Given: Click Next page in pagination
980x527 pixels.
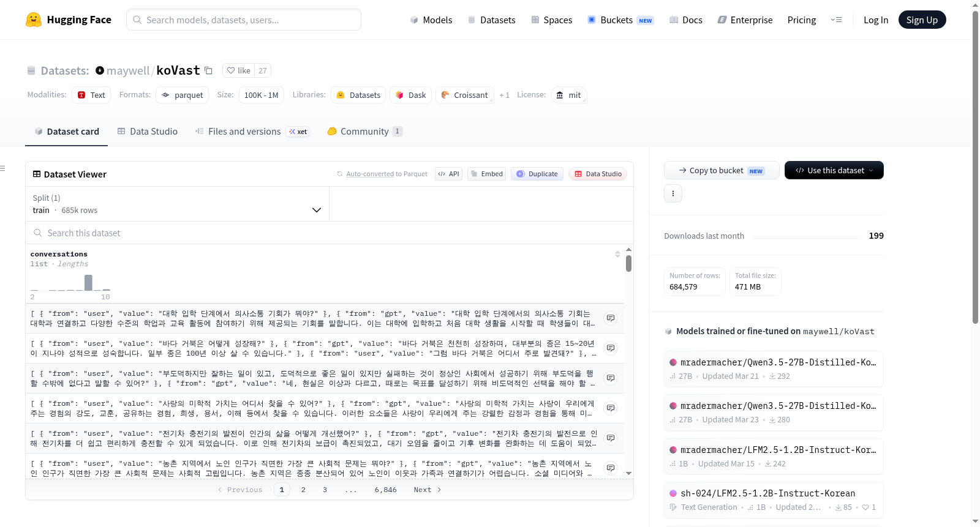Looking at the screenshot, I should (427, 490).
